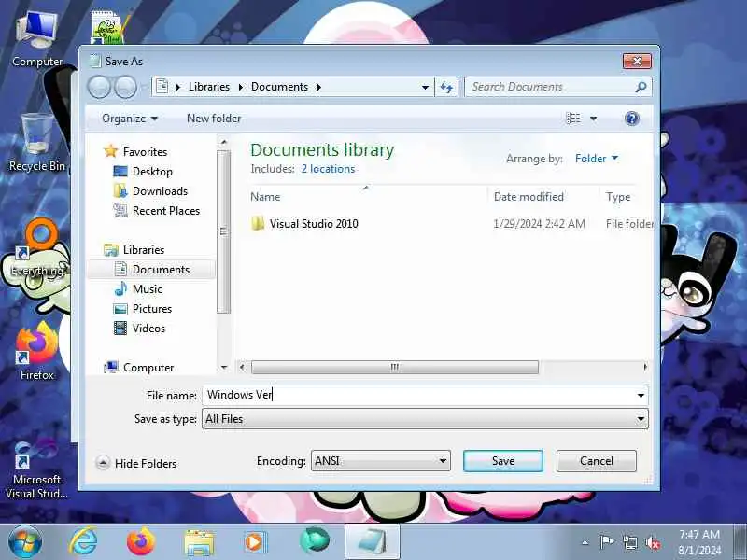747x560 pixels.
Task: Open Internet Explorer from the taskbar
Action: click(x=83, y=542)
